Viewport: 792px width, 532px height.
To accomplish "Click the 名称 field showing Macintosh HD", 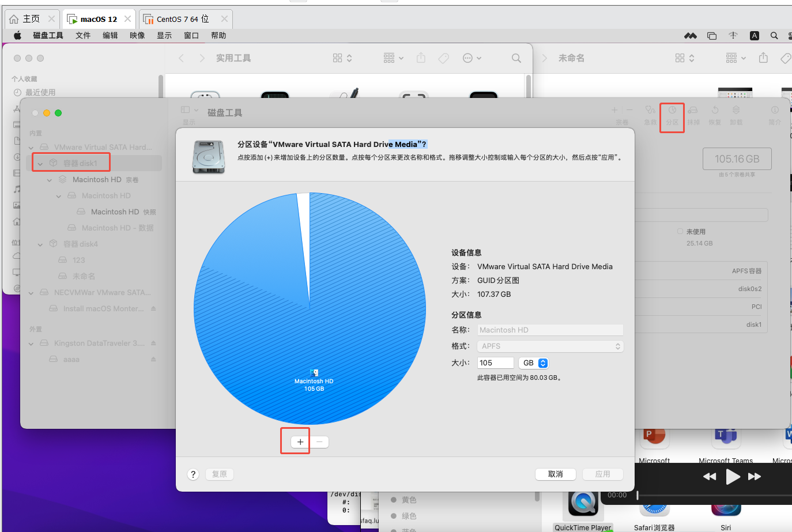I will [x=550, y=330].
